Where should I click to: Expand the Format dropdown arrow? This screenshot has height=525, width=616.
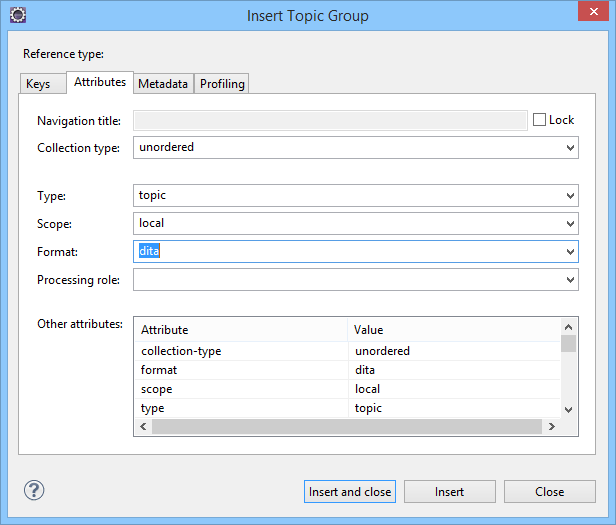point(570,252)
